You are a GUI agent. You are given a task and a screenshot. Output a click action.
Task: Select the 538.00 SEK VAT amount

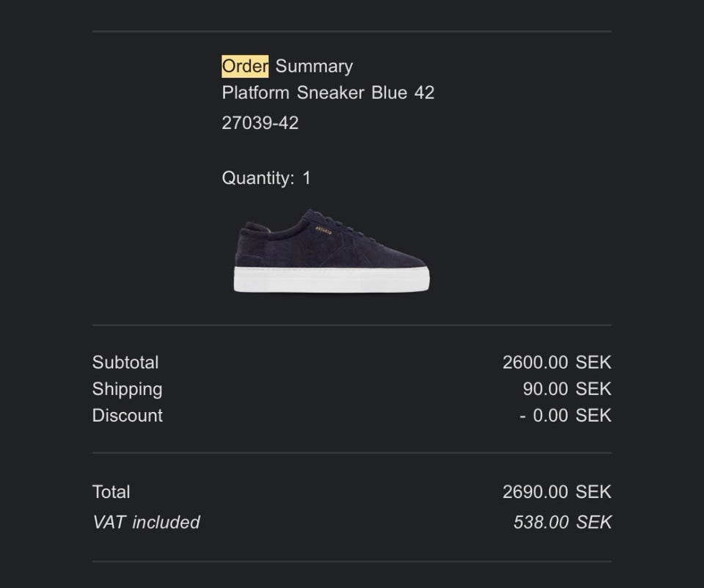(562, 522)
